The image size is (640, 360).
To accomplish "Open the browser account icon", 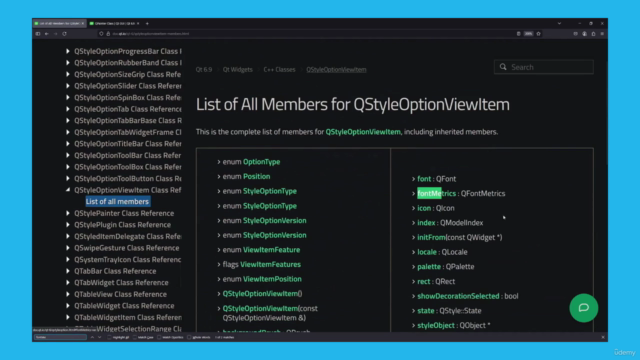I will [x=584, y=34].
